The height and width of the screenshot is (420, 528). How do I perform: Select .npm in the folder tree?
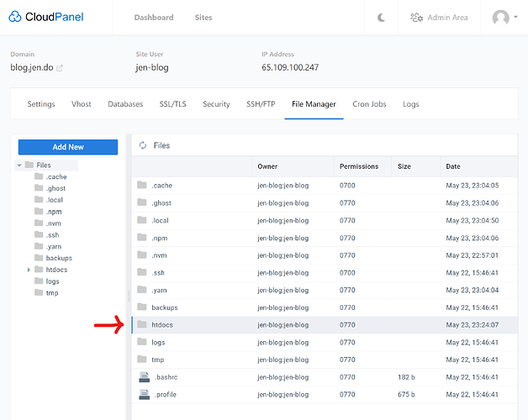54,212
